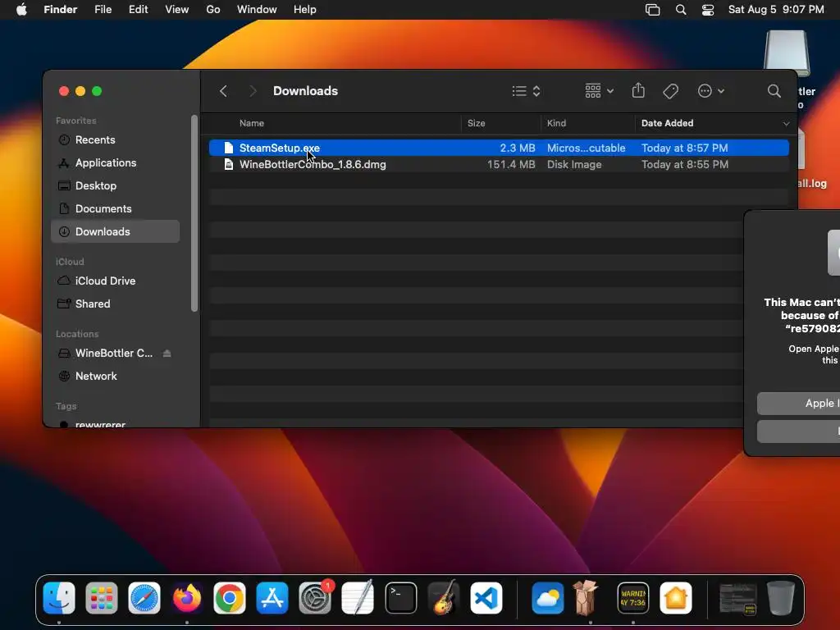Open Weather app from the Dock
The image size is (840, 630).
547,598
